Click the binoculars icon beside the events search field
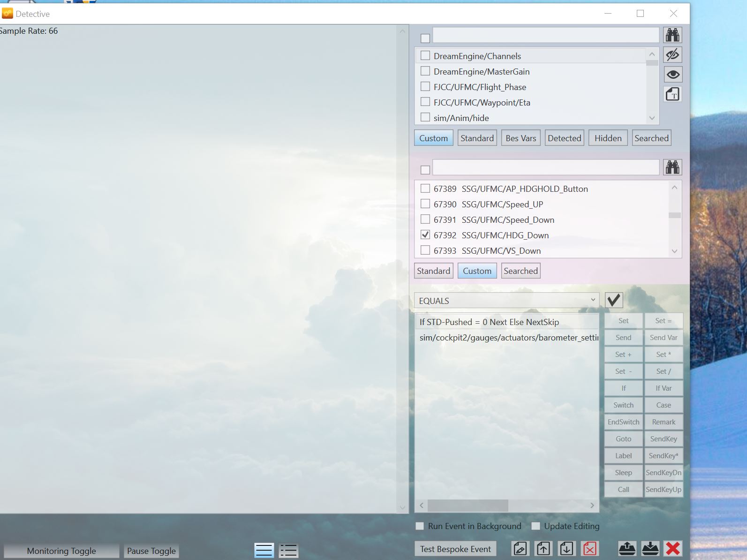Screen dimensions: 747x560 click(x=672, y=167)
